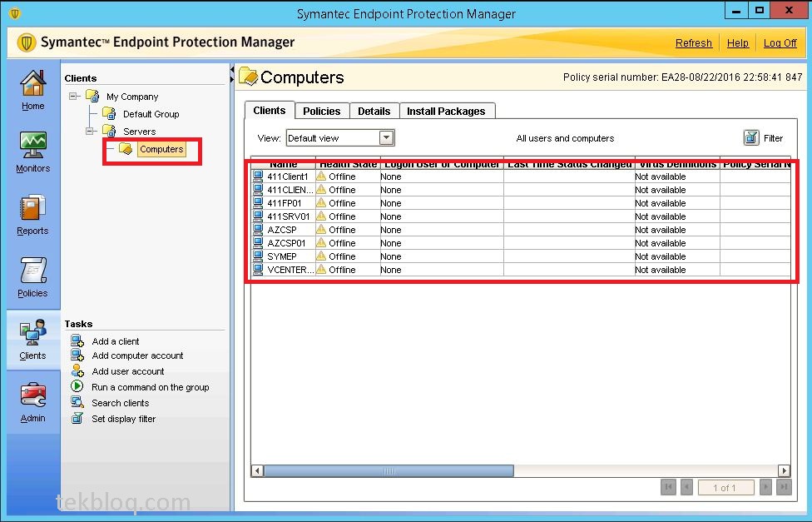Select the SYMEP client row

point(282,256)
